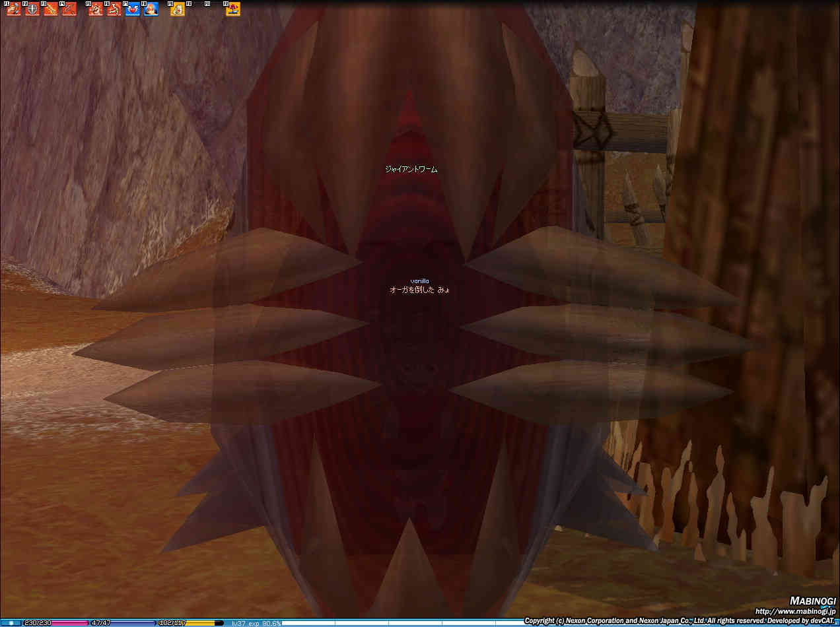Screen dimensions: 840x627
Task: Select the F6 kicking figure skill icon
Action: click(x=114, y=9)
